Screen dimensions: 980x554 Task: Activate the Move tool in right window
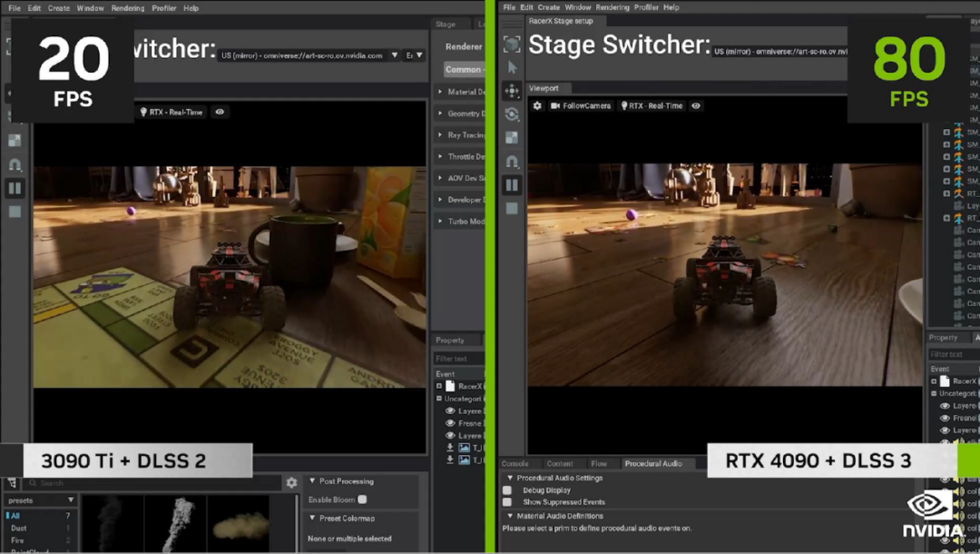click(x=512, y=91)
